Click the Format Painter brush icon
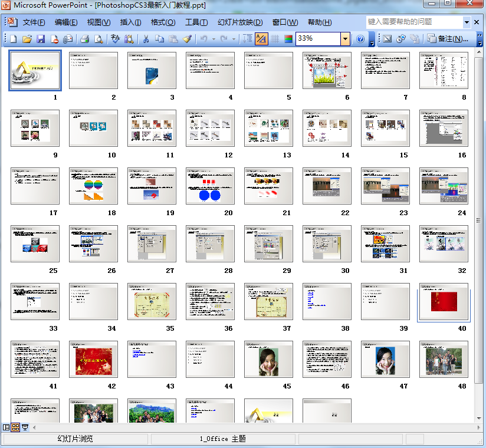This screenshot has width=486, height=448. (187, 39)
